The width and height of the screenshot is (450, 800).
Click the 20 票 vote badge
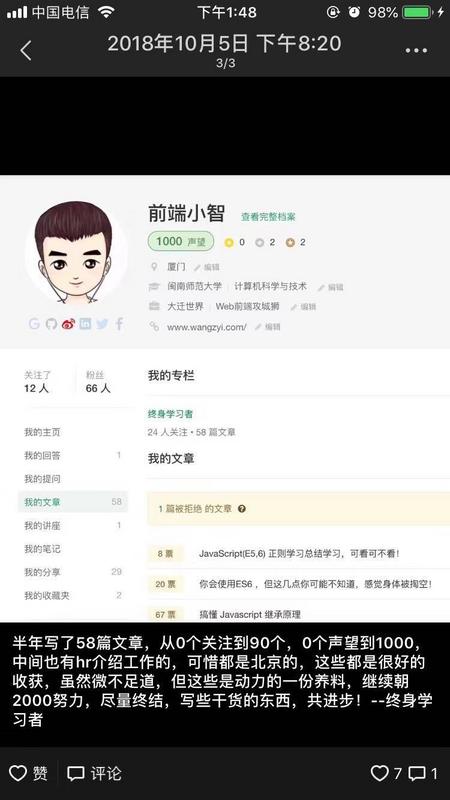(x=166, y=584)
